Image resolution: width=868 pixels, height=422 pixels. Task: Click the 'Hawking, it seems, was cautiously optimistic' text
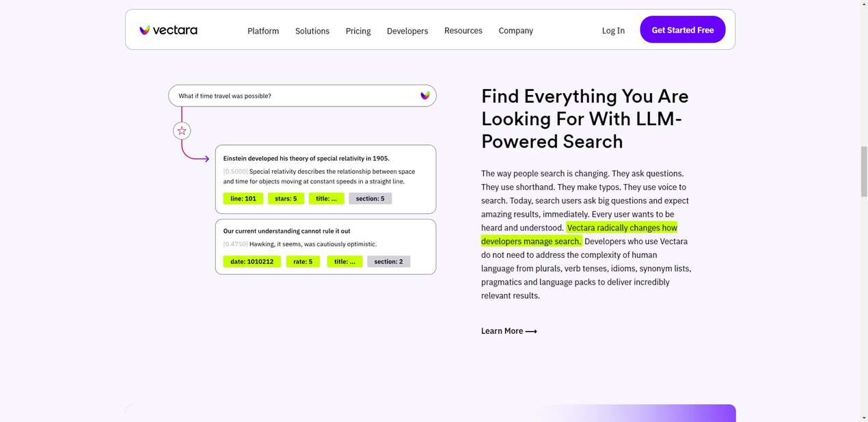313,244
